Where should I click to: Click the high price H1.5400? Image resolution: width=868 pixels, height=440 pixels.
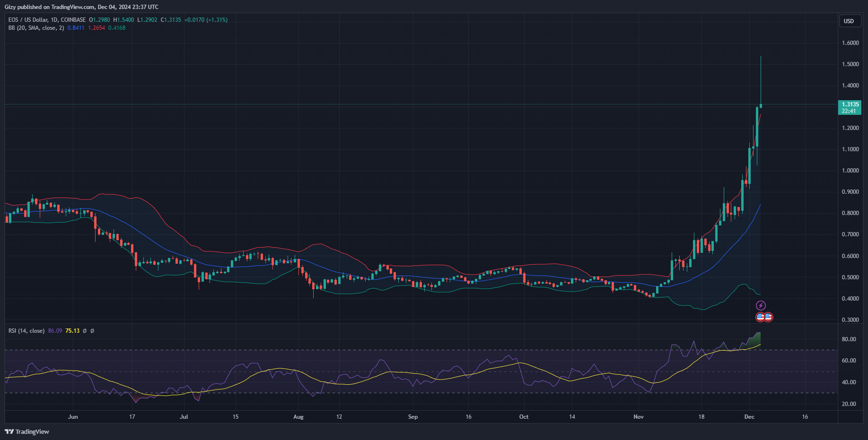pyautogui.click(x=123, y=20)
